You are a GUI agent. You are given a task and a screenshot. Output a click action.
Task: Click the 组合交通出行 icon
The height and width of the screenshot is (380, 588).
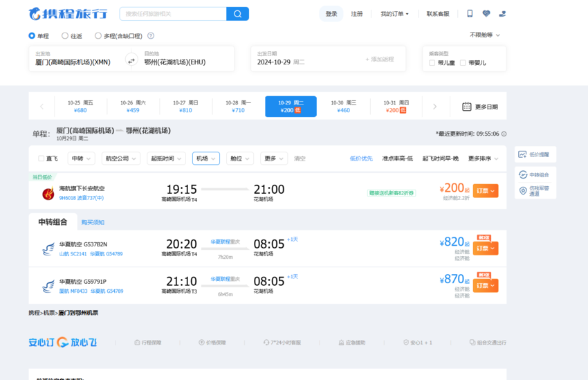(x=472, y=343)
